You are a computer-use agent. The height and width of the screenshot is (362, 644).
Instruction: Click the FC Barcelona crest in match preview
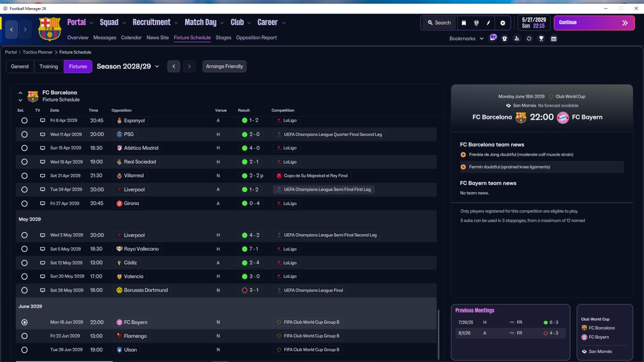point(521,117)
